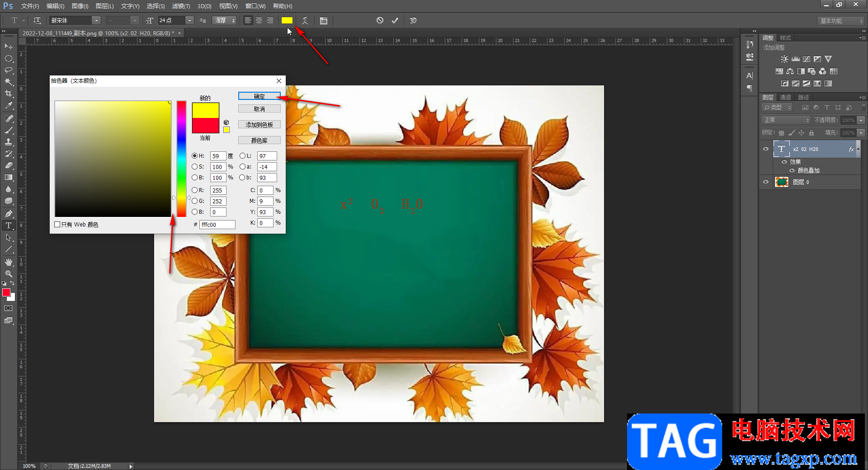
Task: Select the Brush tool
Action: [9, 130]
